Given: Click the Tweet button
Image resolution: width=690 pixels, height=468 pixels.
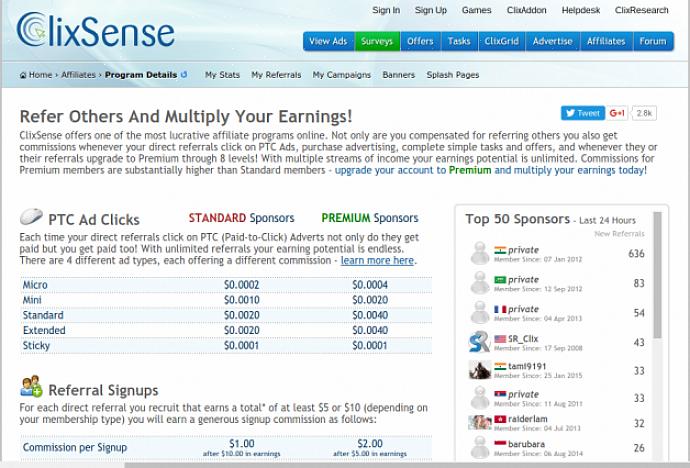Looking at the screenshot, I should coord(582,113).
